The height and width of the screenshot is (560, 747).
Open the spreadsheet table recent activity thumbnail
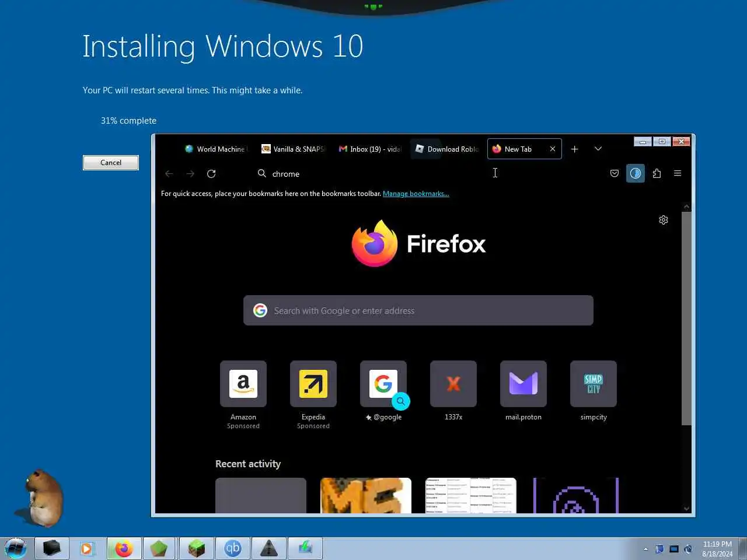pos(471,496)
